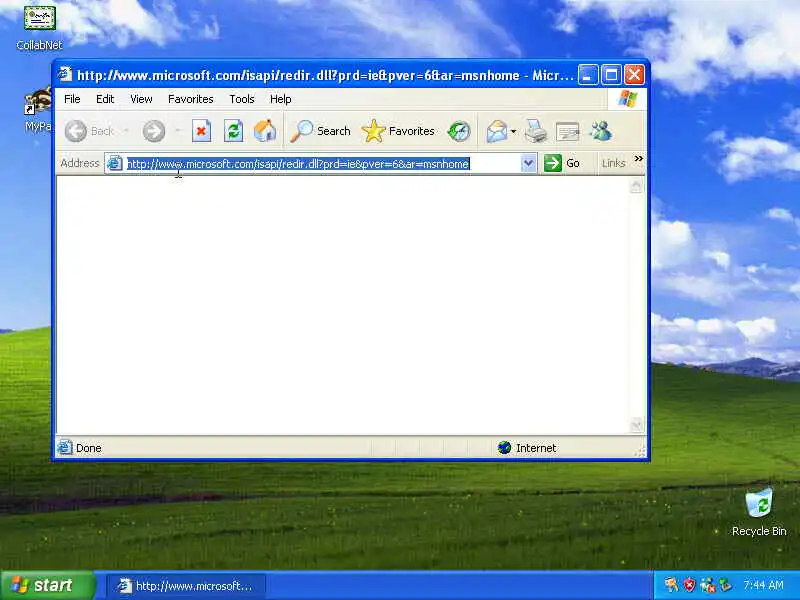Open the Favorites menu in menu bar
Image resolution: width=800 pixels, height=600 pixels.
(x=191, y=99)
